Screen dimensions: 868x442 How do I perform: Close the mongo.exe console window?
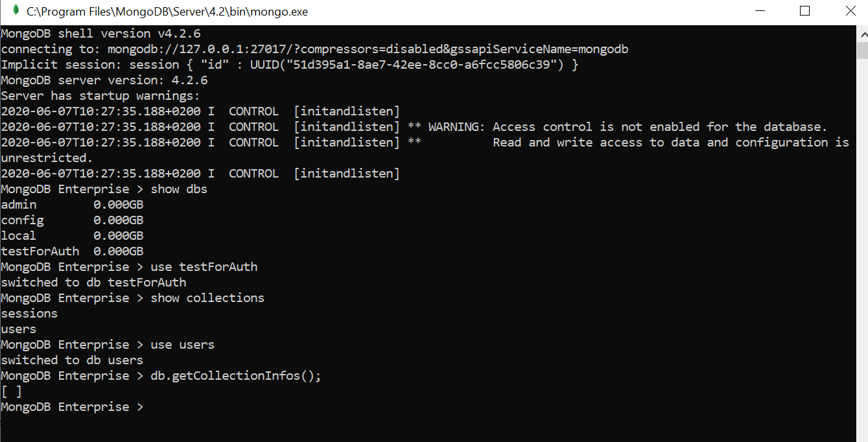(850, 11)
